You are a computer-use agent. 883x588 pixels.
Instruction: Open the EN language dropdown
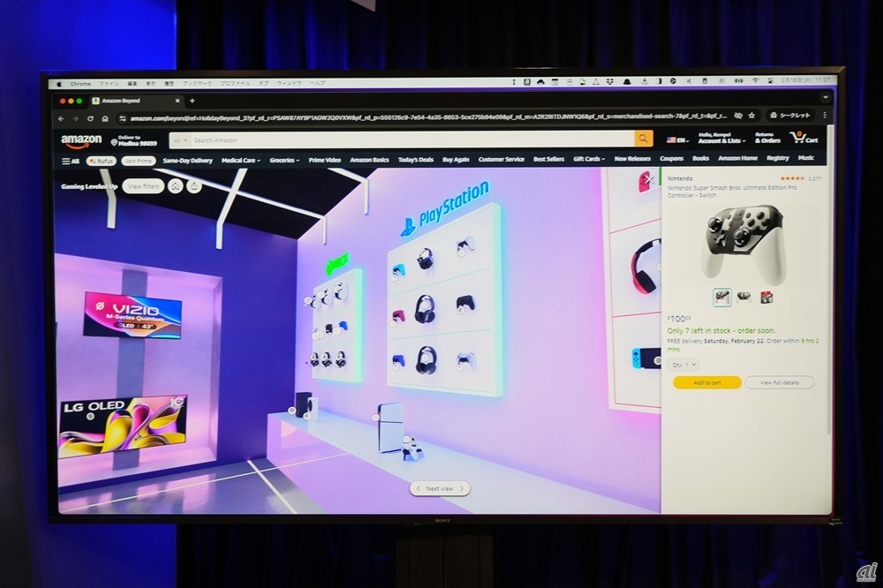[x=677, y=139]
